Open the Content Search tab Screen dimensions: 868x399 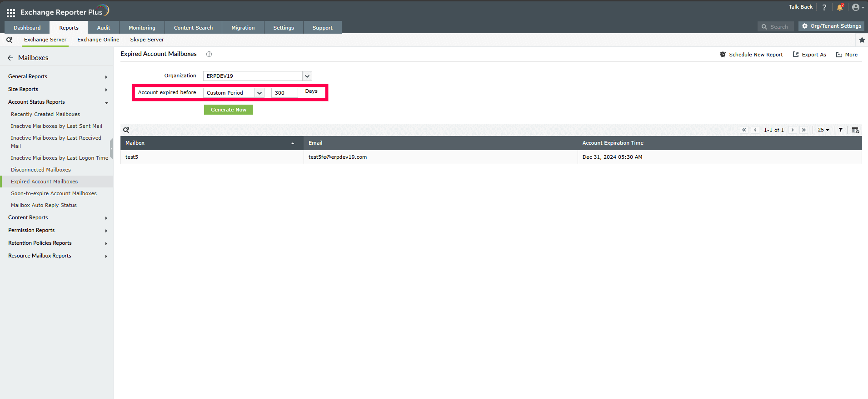pyautogui.click(x=193, y=28)
